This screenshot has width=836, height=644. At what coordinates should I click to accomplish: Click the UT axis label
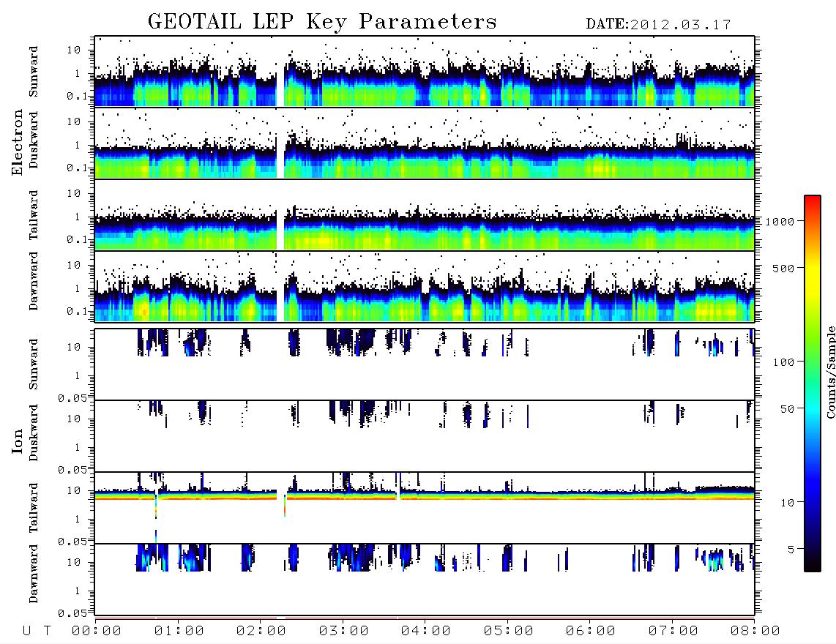(x=37, y=631)
